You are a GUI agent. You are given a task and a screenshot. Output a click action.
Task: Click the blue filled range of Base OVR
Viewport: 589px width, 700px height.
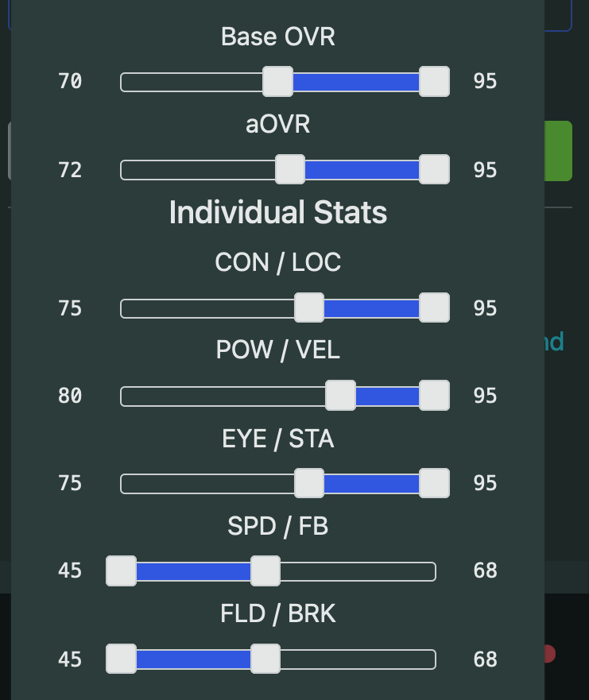355,82
